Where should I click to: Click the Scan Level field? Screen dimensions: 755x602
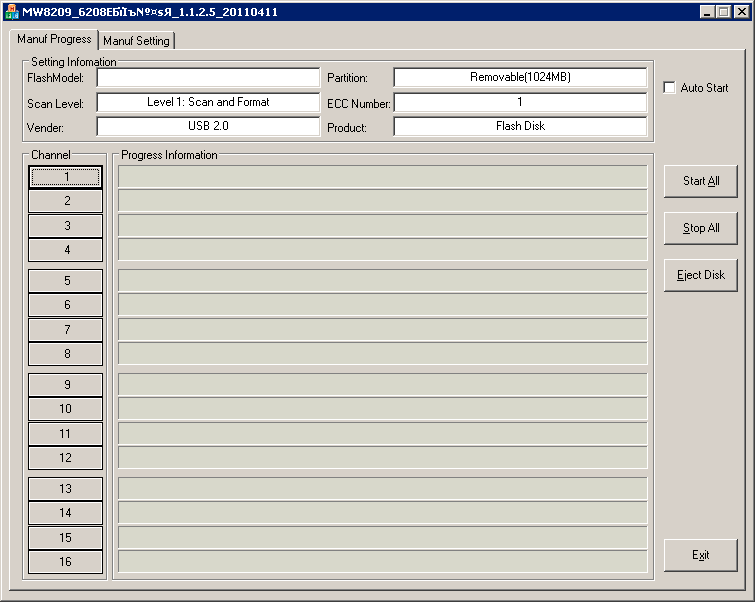(x=208, y=102)
